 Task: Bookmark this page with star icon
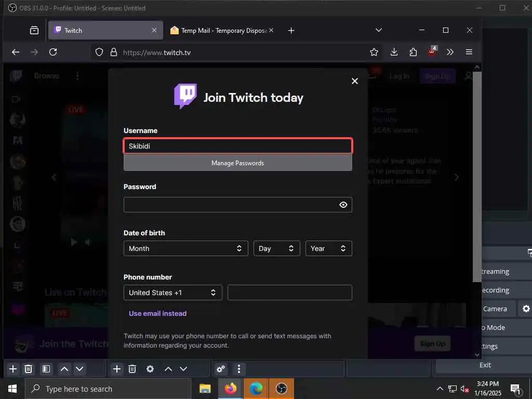pyautogui.click(x=374, y=52)
